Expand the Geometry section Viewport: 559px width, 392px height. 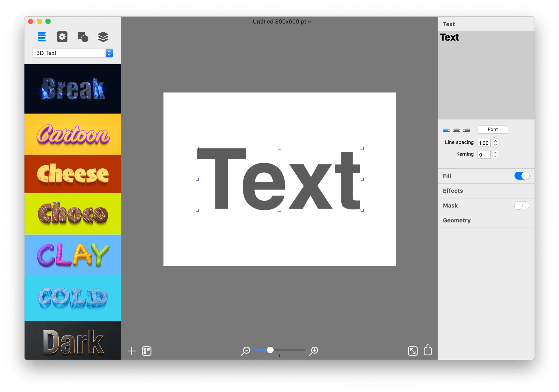(x=457, y=220)
